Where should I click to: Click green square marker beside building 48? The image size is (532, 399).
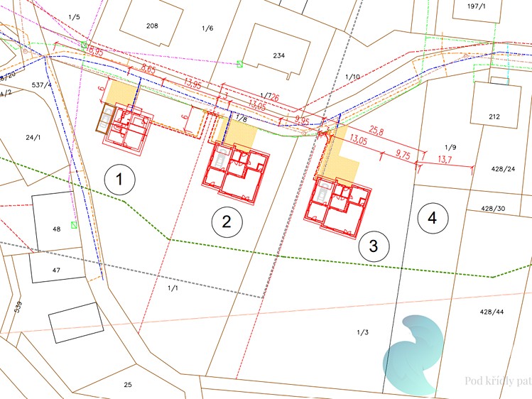click(74, 225)
